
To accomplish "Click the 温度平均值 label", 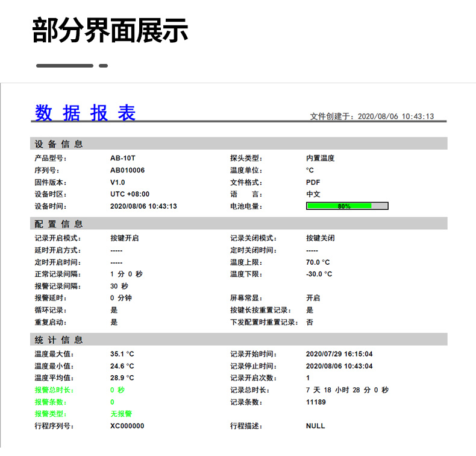I will [54, 378].
